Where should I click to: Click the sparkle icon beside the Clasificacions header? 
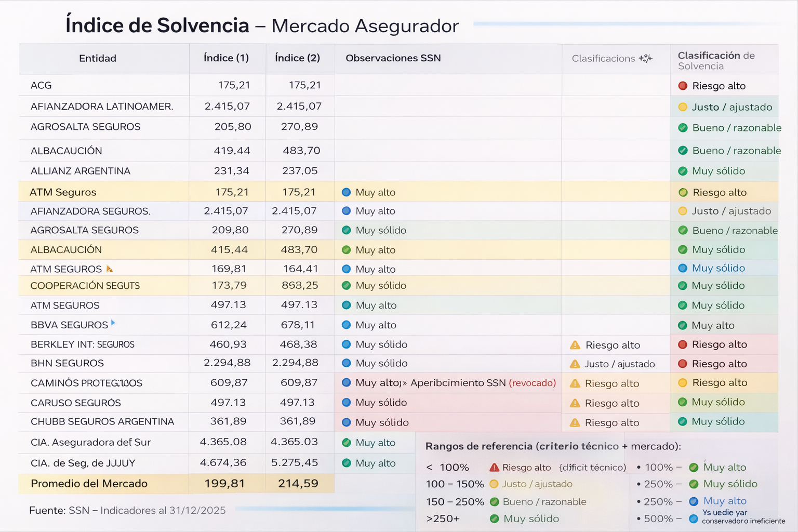coord(646,59)
